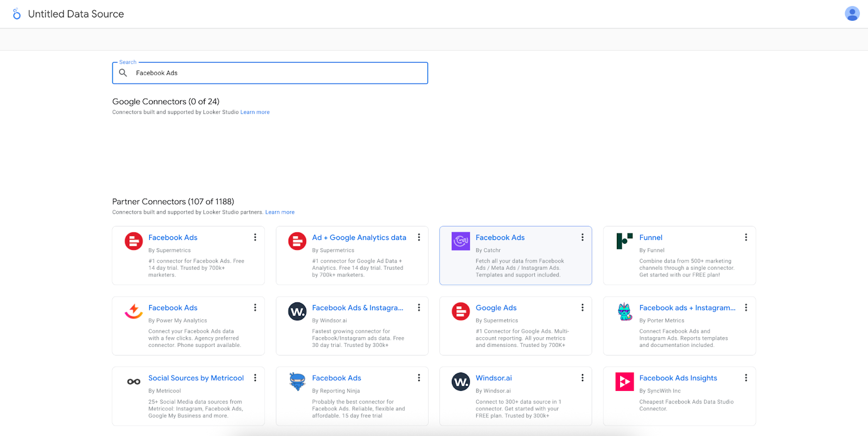Select Facebook Ads connector by Supermetrics

click(x=173, y=237)
